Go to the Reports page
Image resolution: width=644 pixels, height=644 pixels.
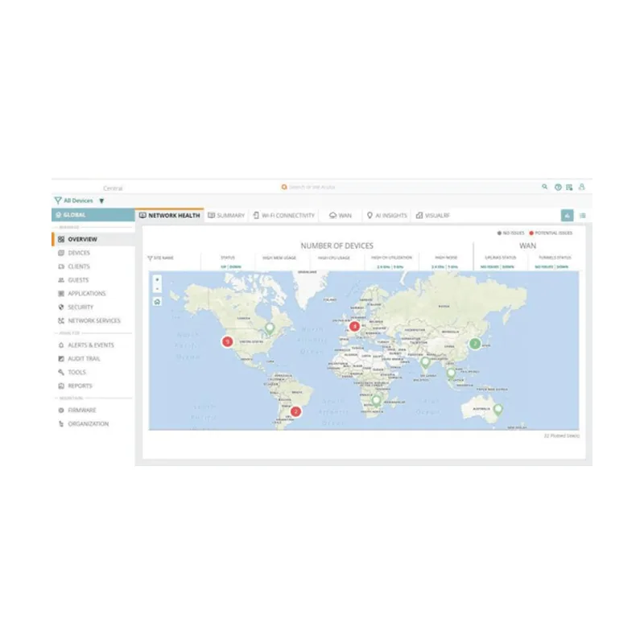[80, 386]
